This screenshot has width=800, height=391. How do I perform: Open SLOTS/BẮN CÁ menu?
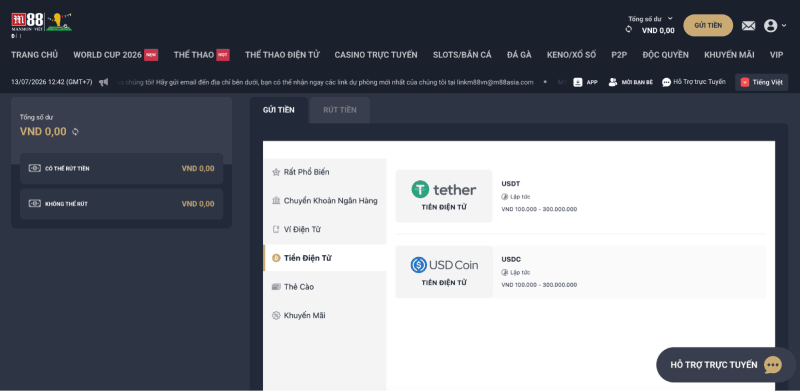pyautogui.click(x=462, y=55)
